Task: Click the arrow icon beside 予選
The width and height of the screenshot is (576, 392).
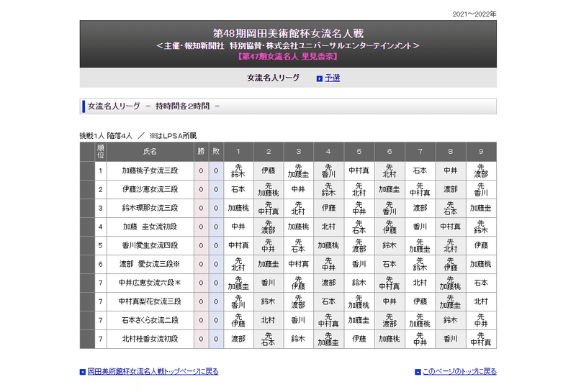Action: pyautogui.click(x=319, y=78)
